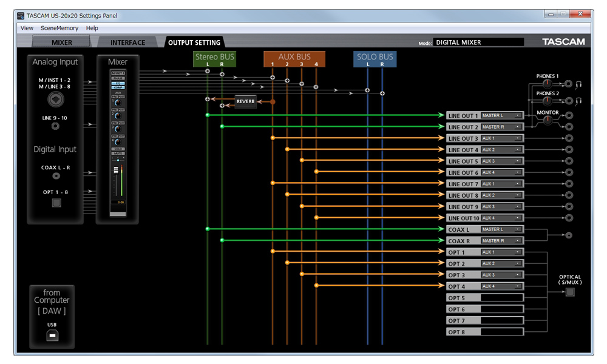Click the output jack wired to LINE OUT 6
The image size is (607, 364).
(569, 172)
